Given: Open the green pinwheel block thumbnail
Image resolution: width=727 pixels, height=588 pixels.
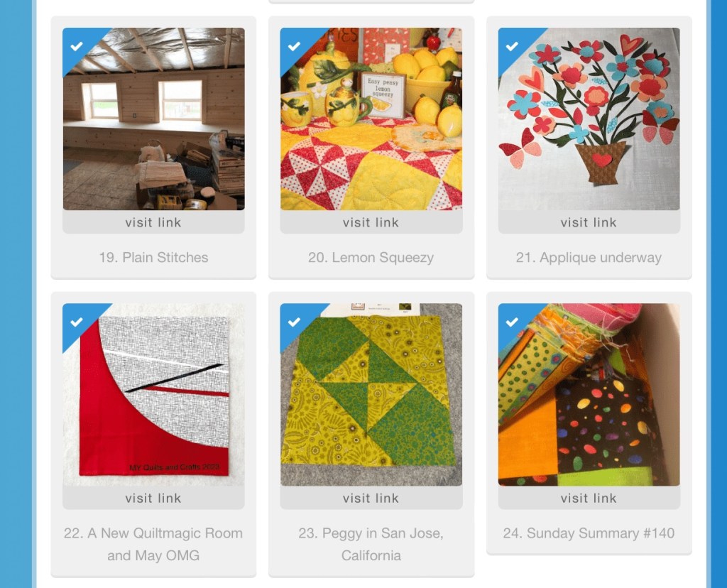Looking at the screenshot, I should click(371, 395).
